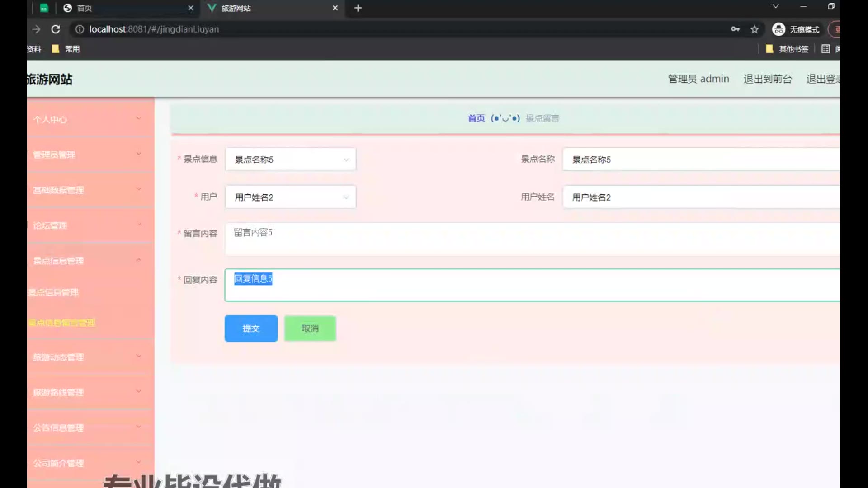Collapse the 景点信息管理 sidebar section
Image resolution: width=868 pixels, height=488 pixels.
88,261
